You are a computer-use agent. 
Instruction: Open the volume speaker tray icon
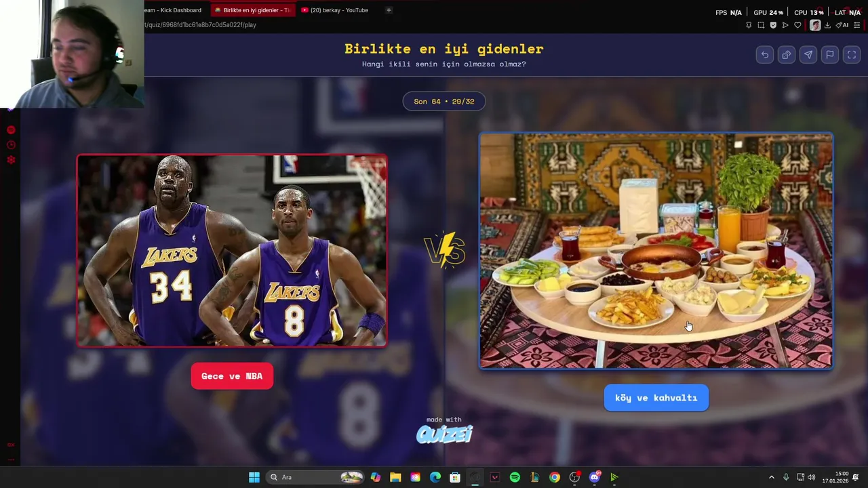point(812,477)
